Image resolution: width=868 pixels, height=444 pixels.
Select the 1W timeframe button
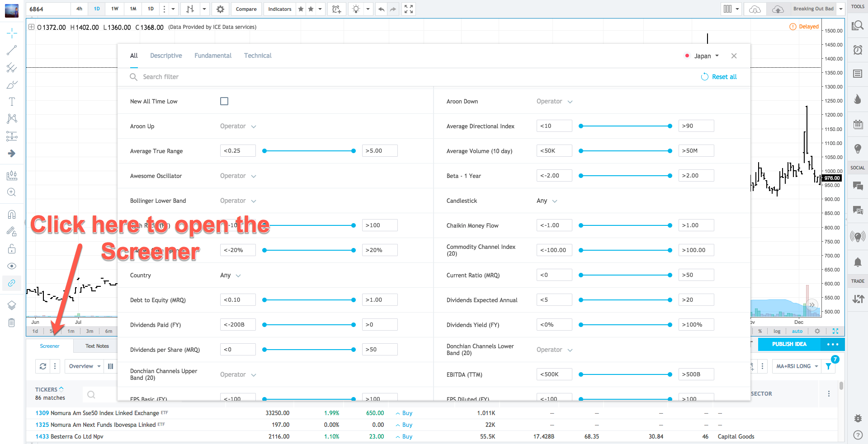pyautogui.click(x=115, y=9)
